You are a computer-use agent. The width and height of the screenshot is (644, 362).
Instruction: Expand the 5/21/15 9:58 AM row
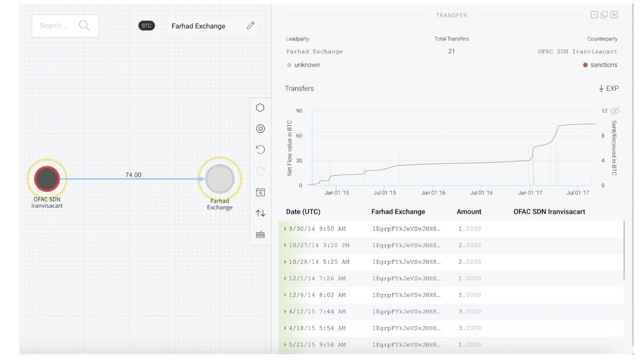tap(285, 345)
